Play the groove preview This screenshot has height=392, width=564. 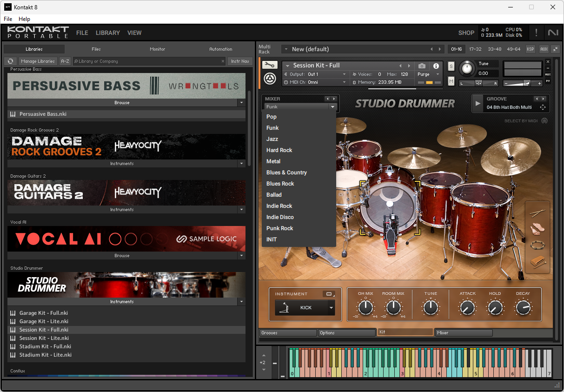[478, 103]
